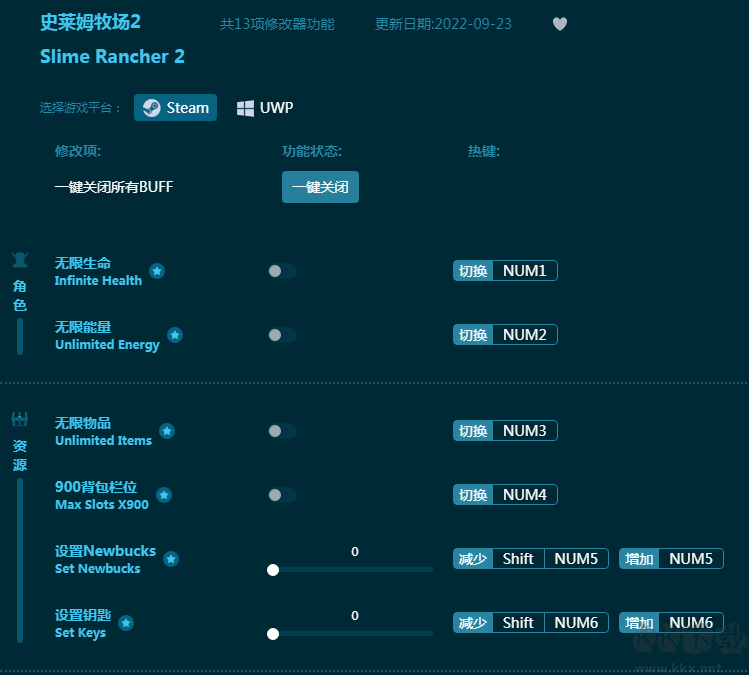The width and height of the screenshot is (749, 675).
Task: Click star icon next to Max Slots X900
Action: tap(164, 495)
